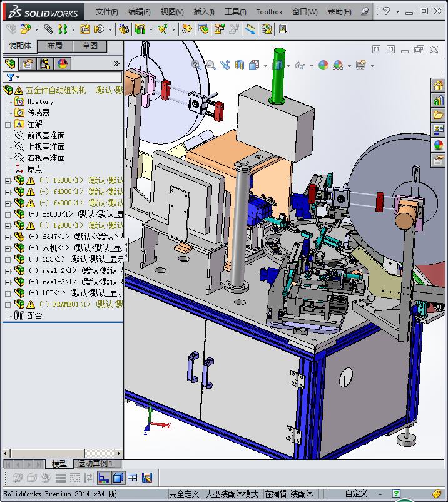The width and height of the screenshot is (448, 502).
Task: Expand the LCD<1> component node
Action: [x=8, y=294]
